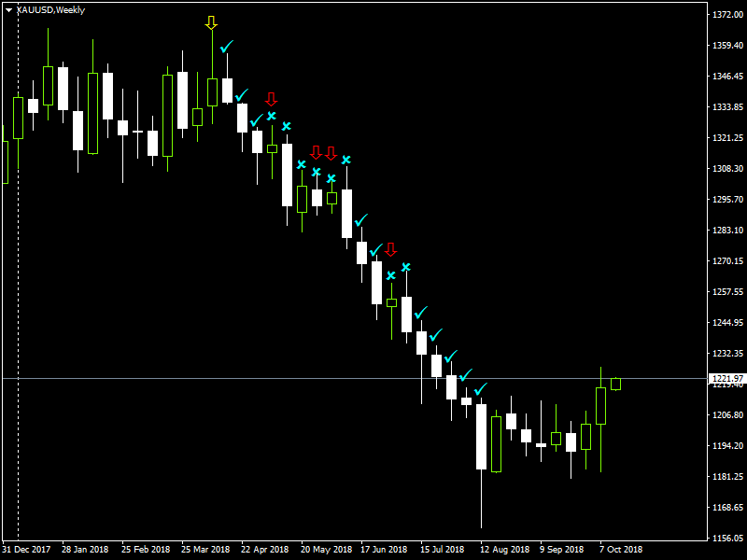Open the chart menu triangle beside XAUUSD,Weekly

pos(8,10)
